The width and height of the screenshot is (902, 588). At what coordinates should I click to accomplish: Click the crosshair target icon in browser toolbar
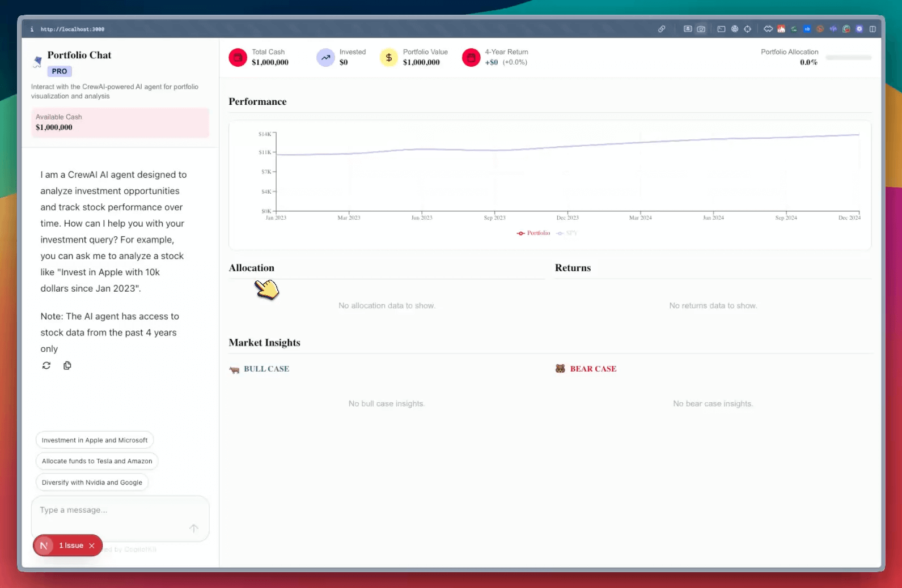pos(747,29)
